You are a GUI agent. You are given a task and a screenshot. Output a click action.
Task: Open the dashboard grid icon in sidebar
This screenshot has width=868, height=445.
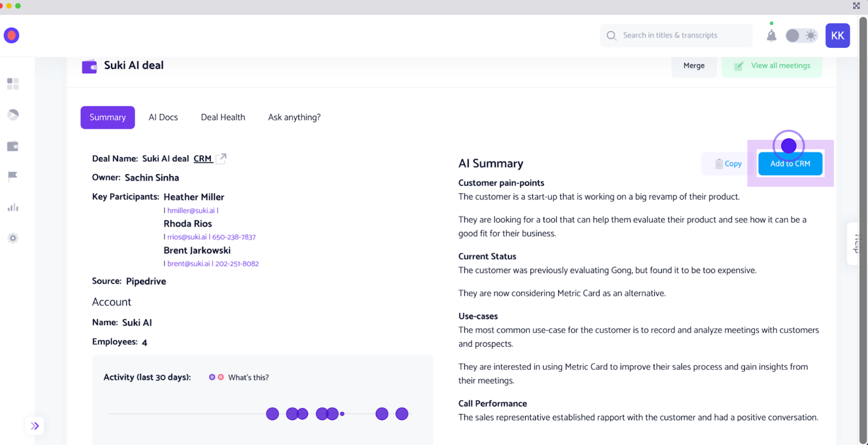coord(13,84)
